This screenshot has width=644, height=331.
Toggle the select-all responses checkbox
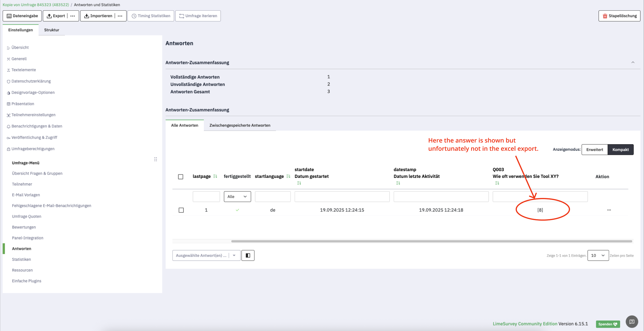(x=181, y=177)
